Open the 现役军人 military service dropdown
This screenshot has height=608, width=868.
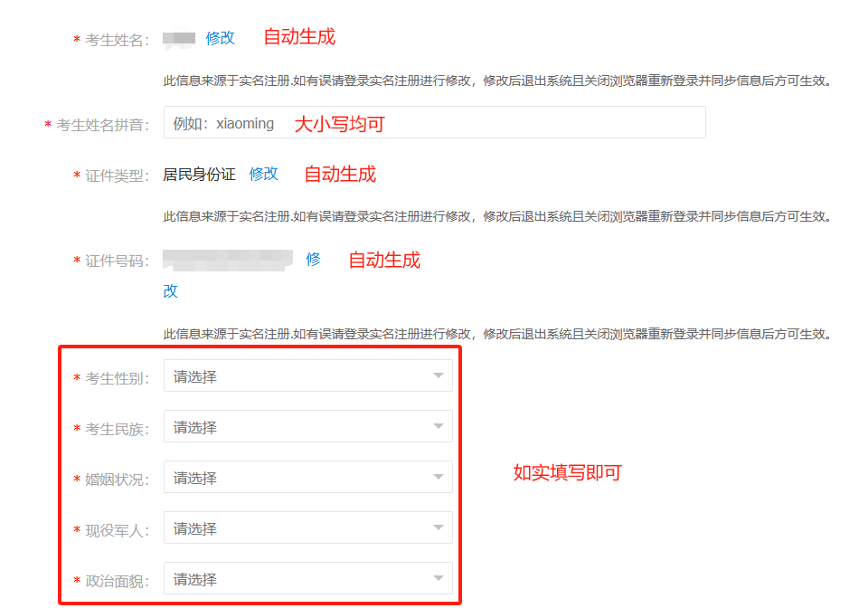298,527
